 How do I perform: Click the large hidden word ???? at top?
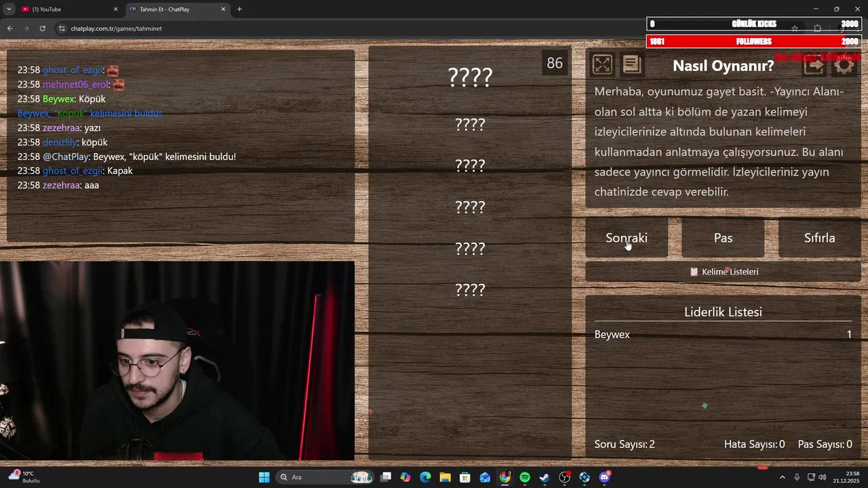click(x=470, y=77)
